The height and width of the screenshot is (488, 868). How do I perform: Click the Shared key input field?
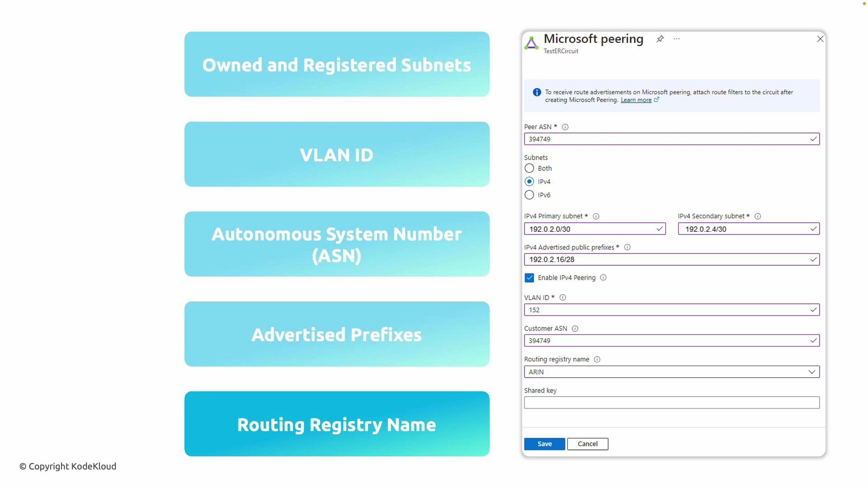pos(672,402)
